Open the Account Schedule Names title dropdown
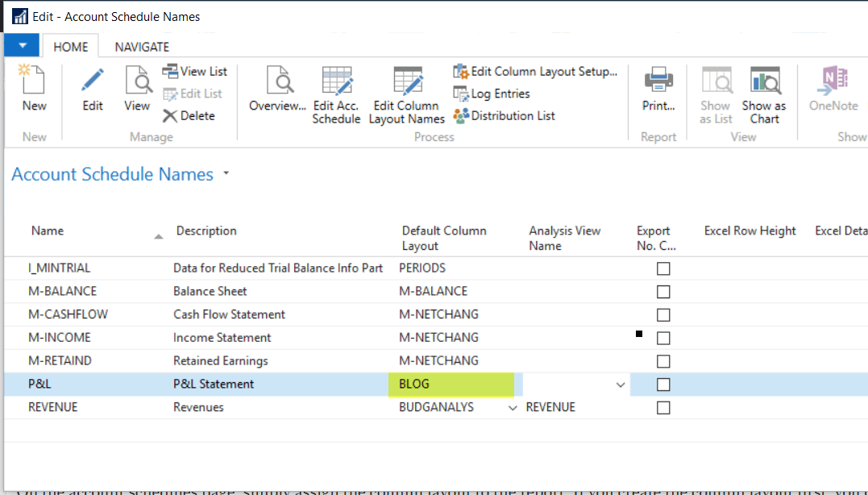 [x=226, y=173]
